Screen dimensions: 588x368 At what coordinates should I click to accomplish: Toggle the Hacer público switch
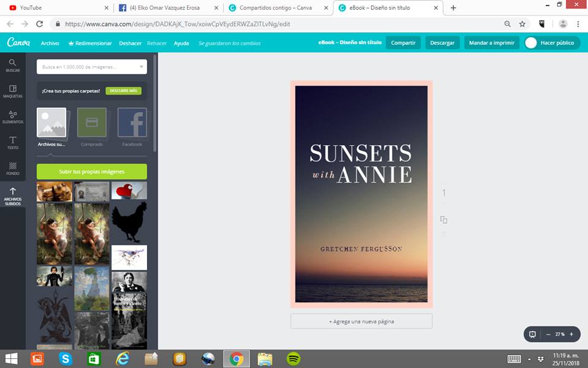coord(531,43)
